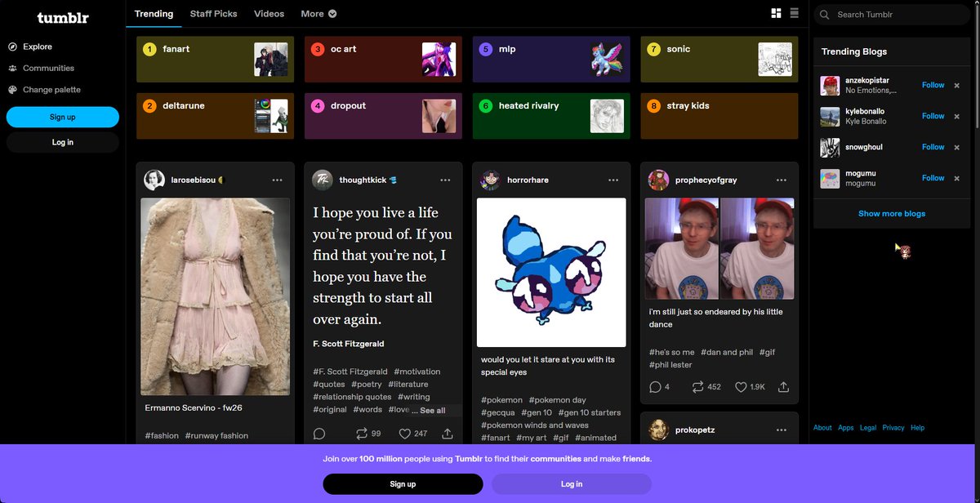Open prophecyofgray post options menu
Viewport: 980px width, 503px height.
click(x=782, y=180)
